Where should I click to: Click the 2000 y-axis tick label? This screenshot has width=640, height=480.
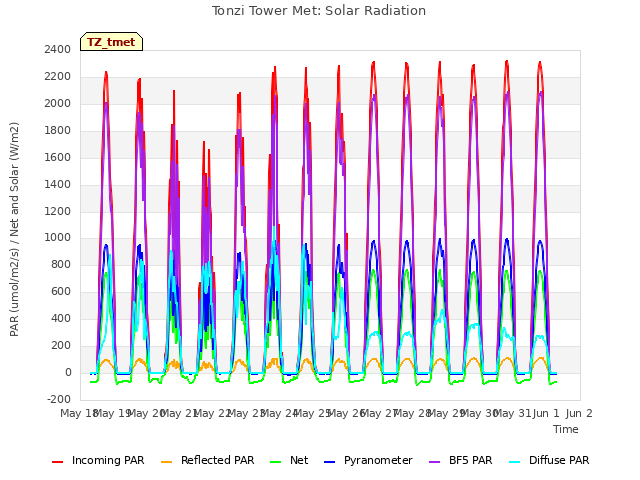tap(58, 104)
